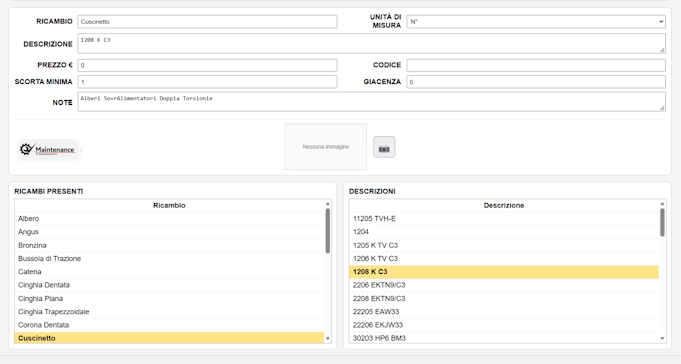Select description 22205 EAW33
The image size is (681, 364).
504,312
